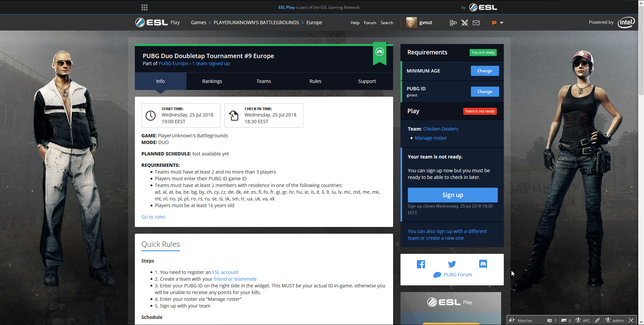Image resolution: width=644 pixels, height=325 pixels.
Task: Open the Twitter social icon
Action: tap(452, 264)
